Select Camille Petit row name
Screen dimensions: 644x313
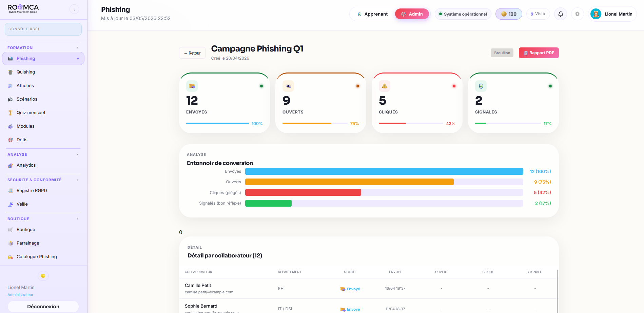click(198, 286)
